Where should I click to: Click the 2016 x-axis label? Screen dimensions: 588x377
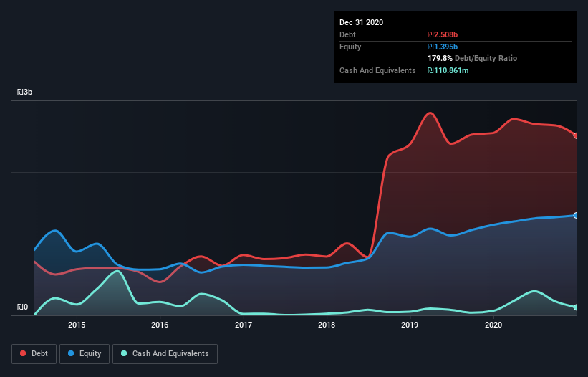click(160, 325)
